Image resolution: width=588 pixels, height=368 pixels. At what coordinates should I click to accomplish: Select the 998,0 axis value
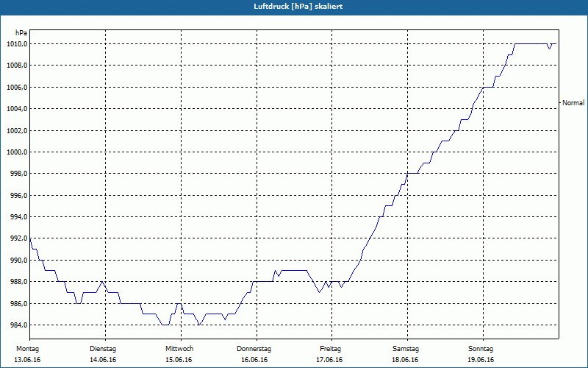click(18, 174)
